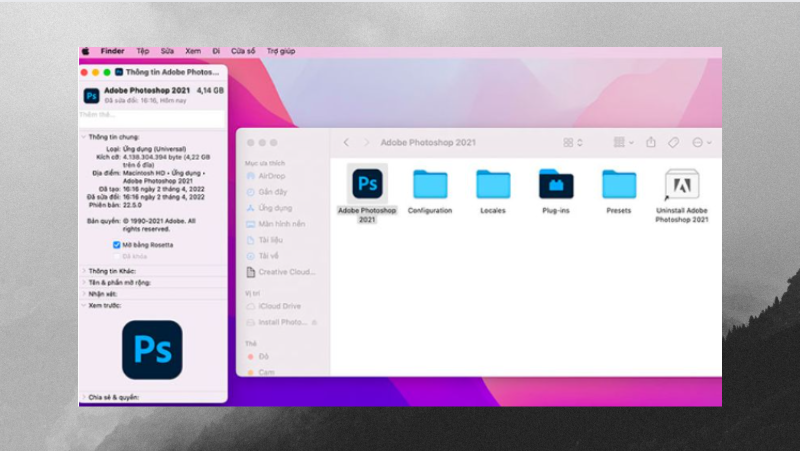Go forward in Finder window

click(x=366, y=142)
